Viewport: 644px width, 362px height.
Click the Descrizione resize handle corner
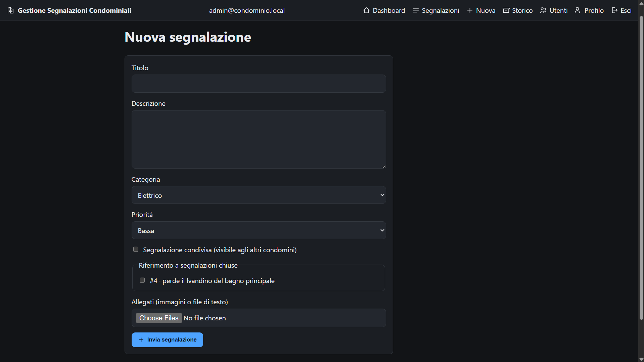click(x=384, y=166)
